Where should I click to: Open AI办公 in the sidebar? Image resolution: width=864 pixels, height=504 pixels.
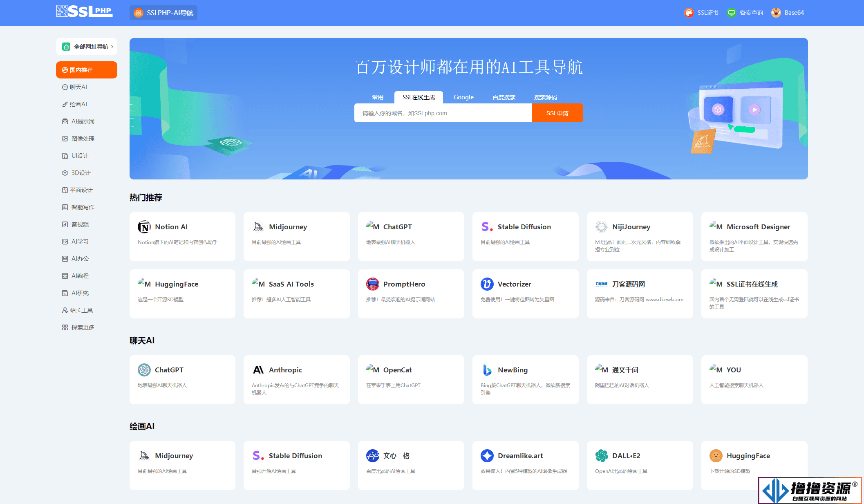click(87, 259)
